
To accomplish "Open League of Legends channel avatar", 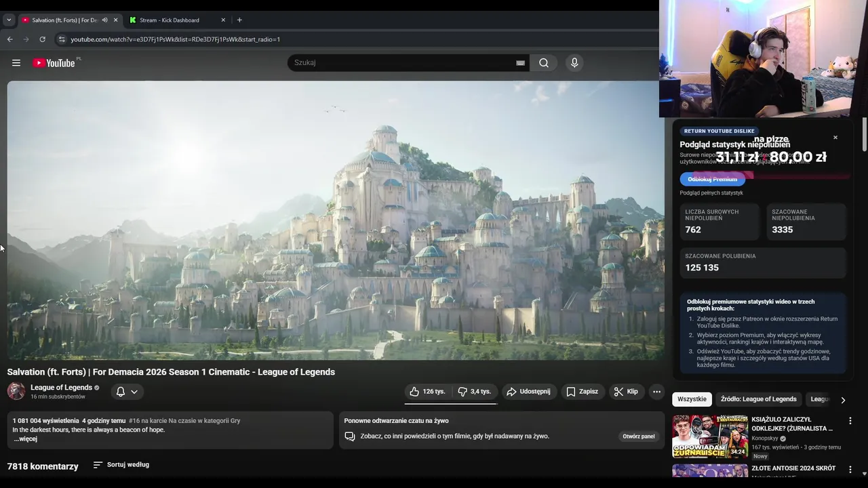I will tap(16, 391).
